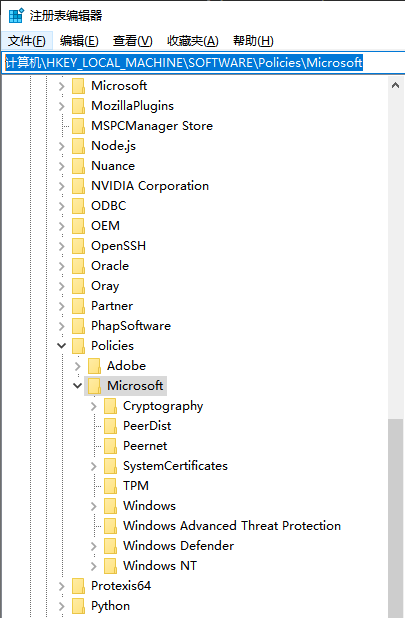Select the Adobe folder icon under Policies
This screenshot has width=405, height=618.
tap(95, 366)
